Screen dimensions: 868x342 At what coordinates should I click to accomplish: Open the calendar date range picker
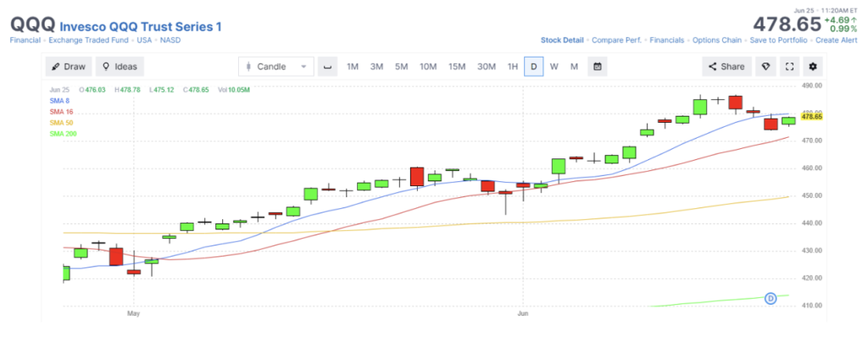(x=598, y=66)
